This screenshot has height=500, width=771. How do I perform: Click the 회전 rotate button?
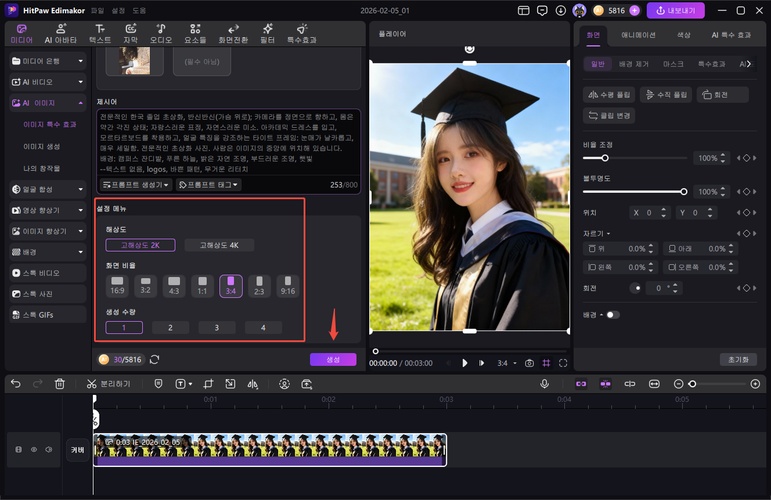coord(722,94)
